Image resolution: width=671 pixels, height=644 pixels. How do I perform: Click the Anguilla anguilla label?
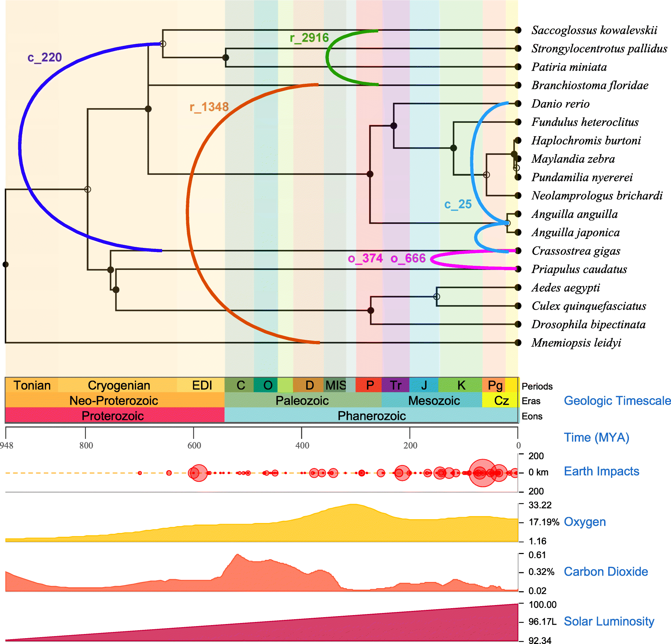574,214
